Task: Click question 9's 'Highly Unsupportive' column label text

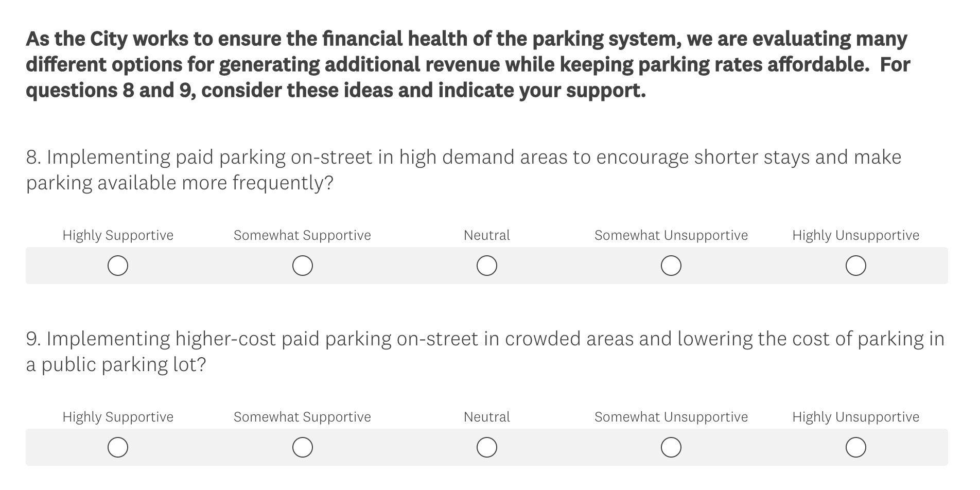Action: (x=855, y=417)
